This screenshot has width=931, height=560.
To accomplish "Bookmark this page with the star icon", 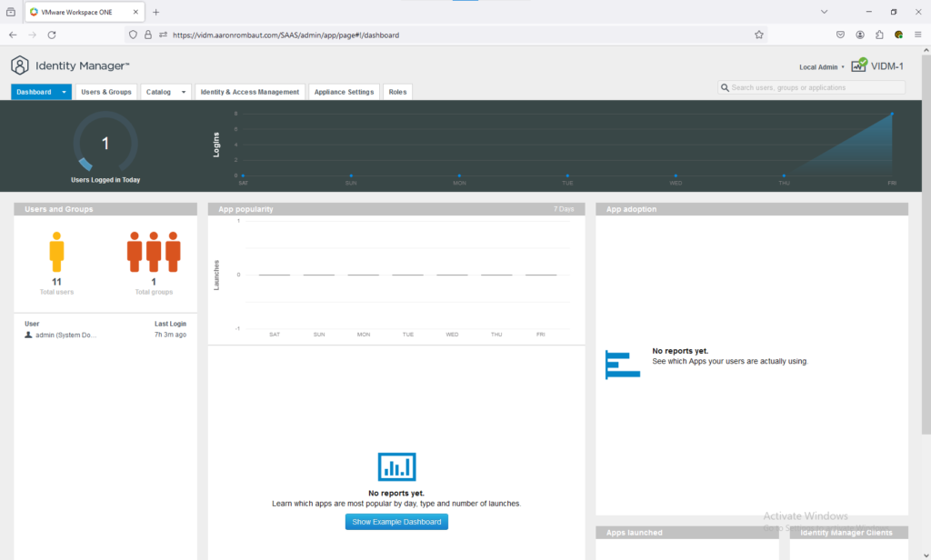I will click(759, 35).
